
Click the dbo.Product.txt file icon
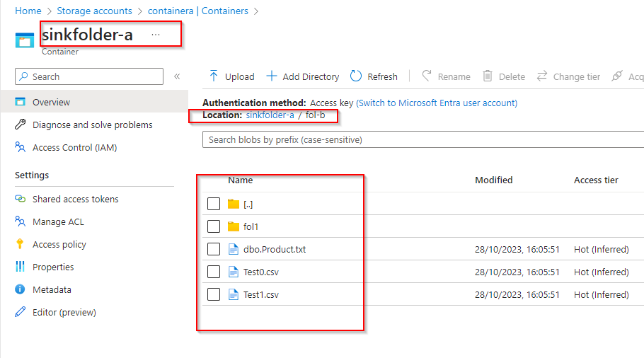pyautogui.click(x=234, y=249)
